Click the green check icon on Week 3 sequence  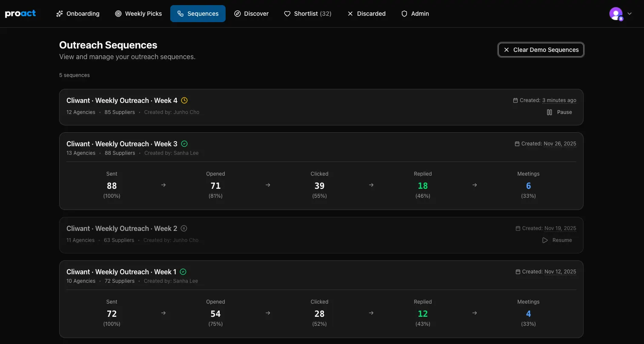click(183, 144)
